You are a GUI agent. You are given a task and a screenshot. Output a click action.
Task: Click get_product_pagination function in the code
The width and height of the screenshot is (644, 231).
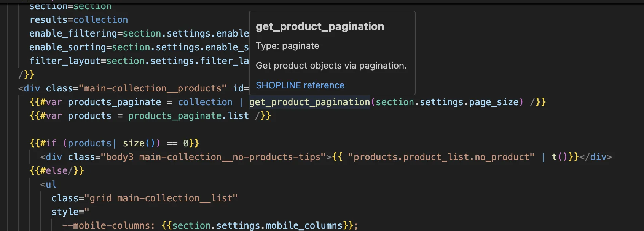[309, 102]
